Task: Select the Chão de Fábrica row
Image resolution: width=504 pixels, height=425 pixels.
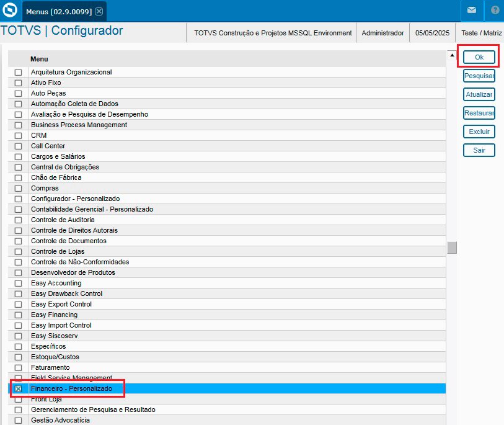Action: click(x=227, y=178)
